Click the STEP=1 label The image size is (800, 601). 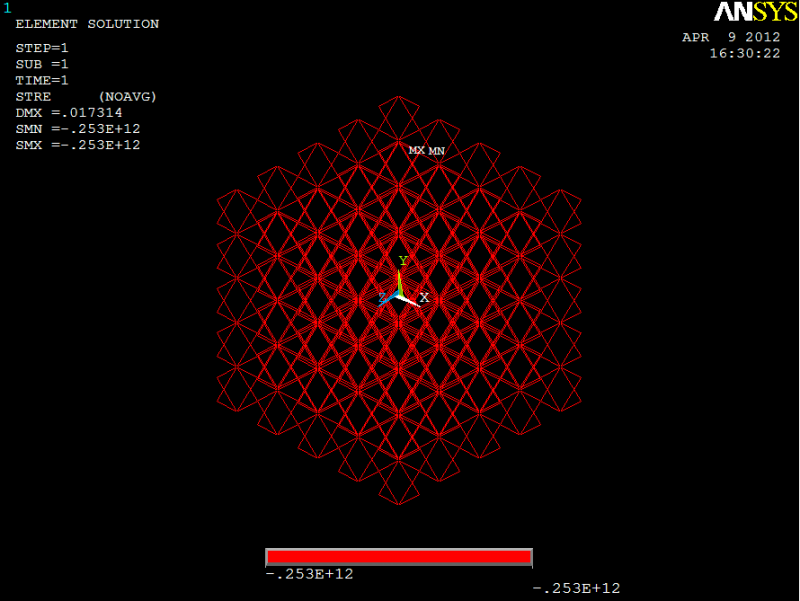coord(42,48)
